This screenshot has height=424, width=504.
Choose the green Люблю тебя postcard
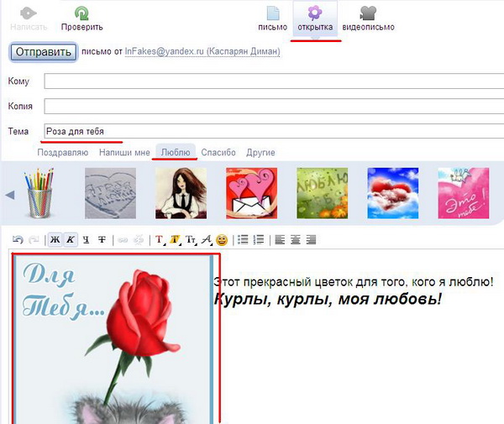[x=322, y=193]
